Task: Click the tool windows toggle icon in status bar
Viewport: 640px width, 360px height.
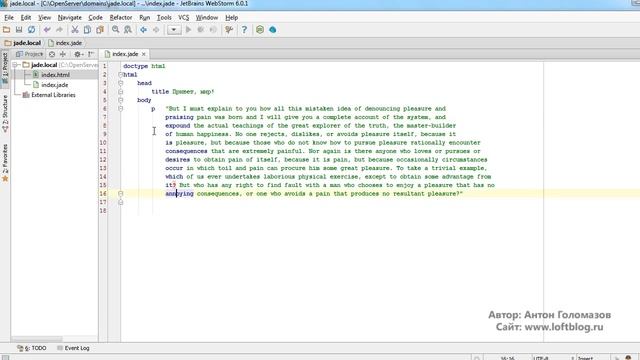Action: pyautogui.click(x=5, y=357)
